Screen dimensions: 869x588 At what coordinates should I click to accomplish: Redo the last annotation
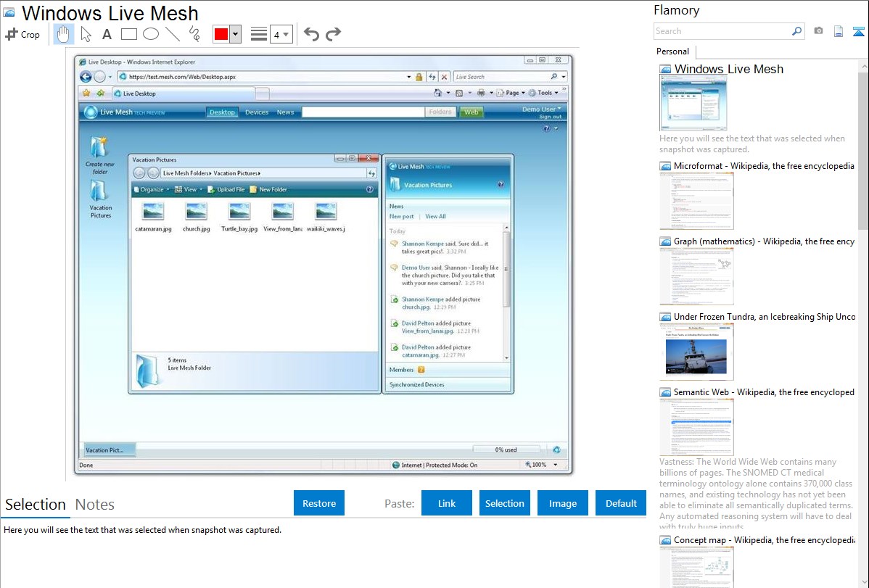click(333, 34)
